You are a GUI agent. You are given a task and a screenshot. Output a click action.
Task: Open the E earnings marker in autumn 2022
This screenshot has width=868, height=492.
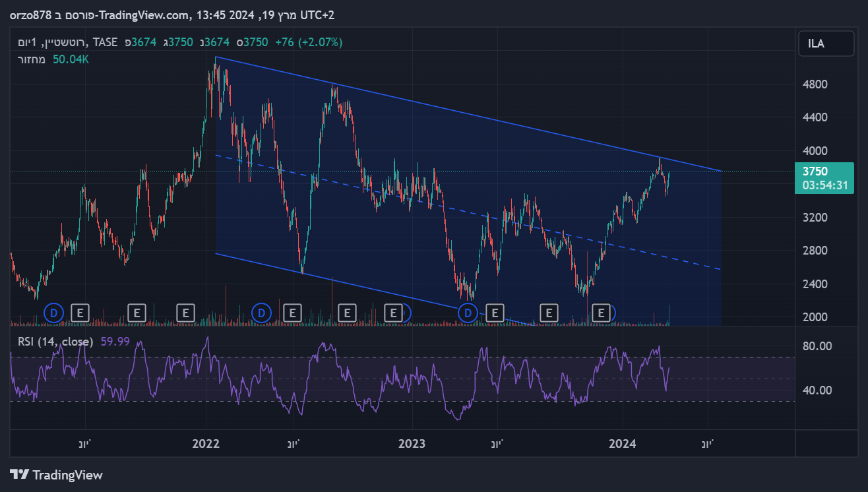347,313
